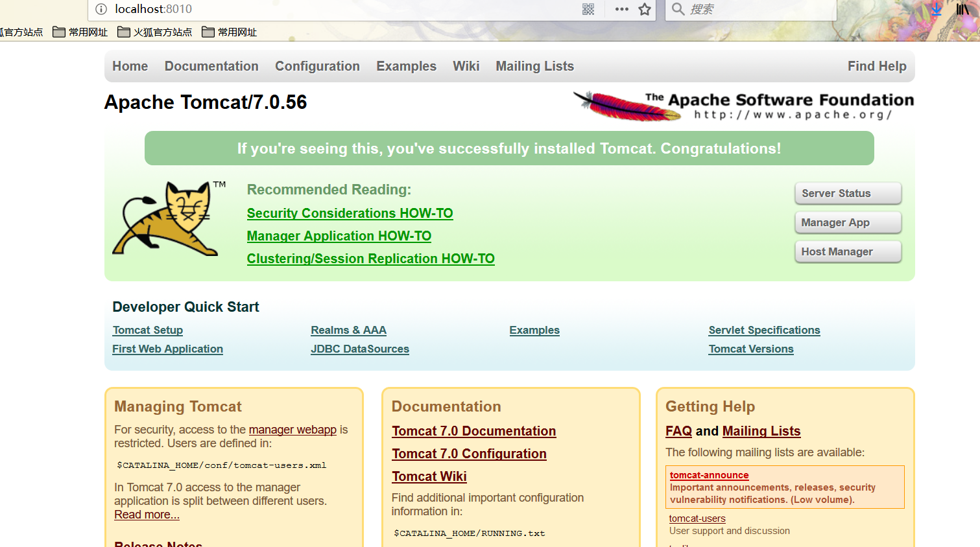Open Tomcat 7.0 Documentation link
This screenshot has height=547, width=980.
click(x=473, y=431)
